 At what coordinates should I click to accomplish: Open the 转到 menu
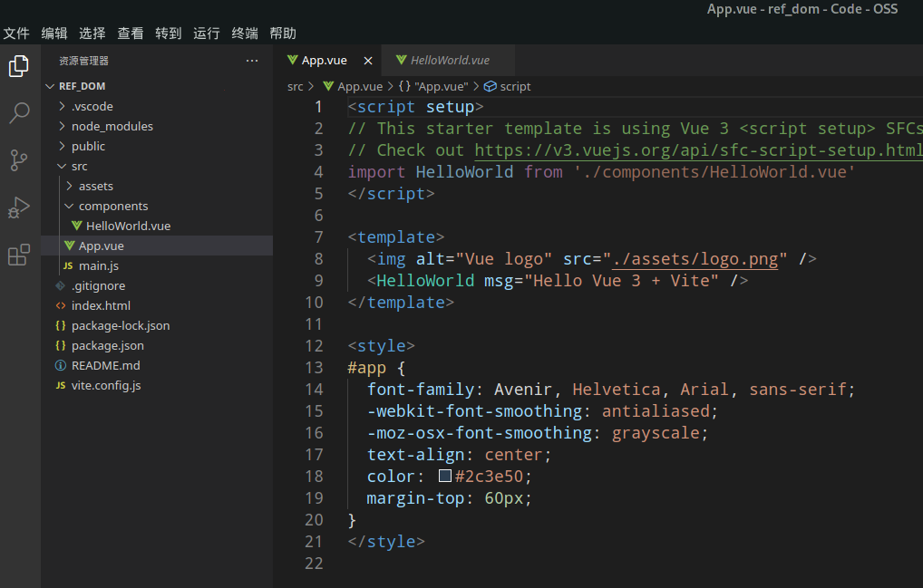coord(169,33)
